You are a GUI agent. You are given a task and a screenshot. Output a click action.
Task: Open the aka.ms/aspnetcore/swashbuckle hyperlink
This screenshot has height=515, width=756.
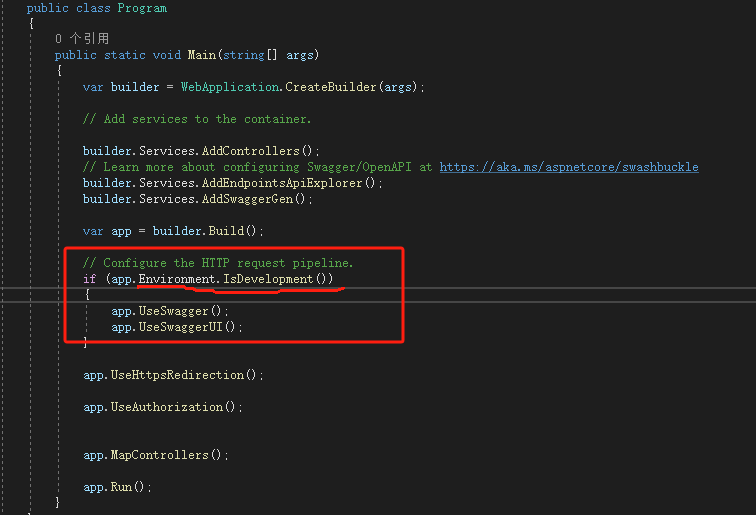click(x=568, y=167)
